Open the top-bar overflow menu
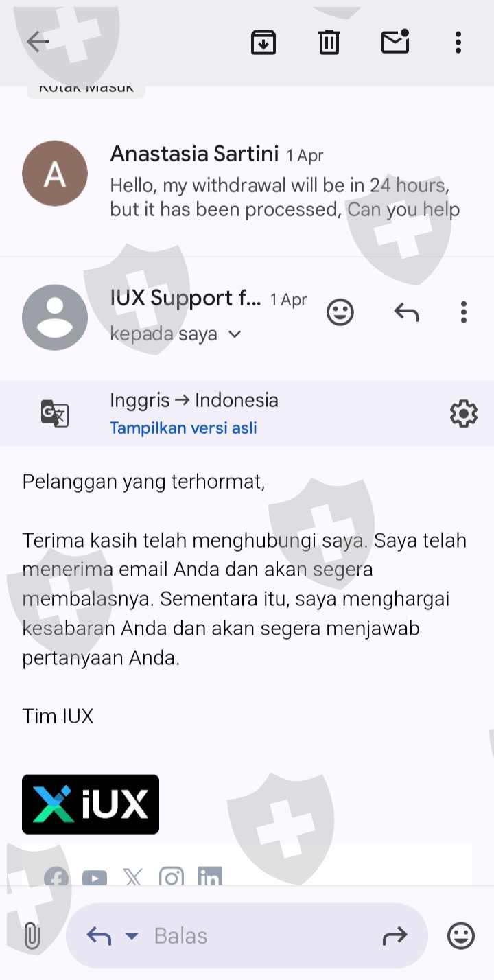 point(458,43)
